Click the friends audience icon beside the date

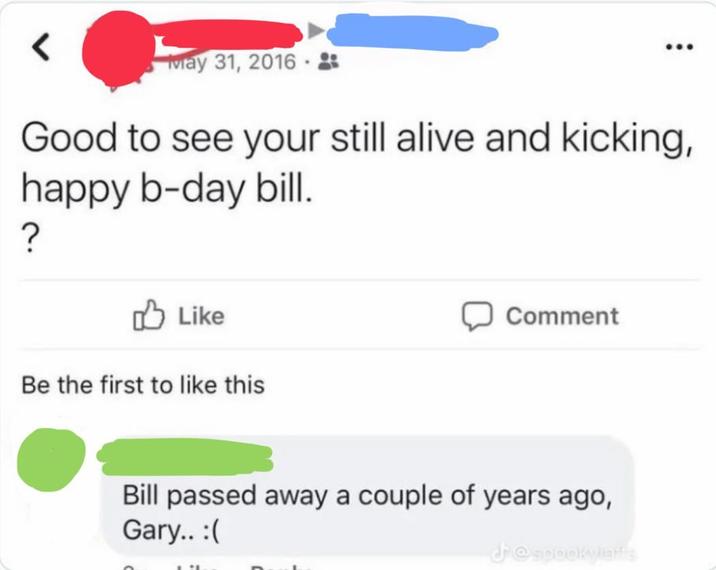[x=328, y=61]
